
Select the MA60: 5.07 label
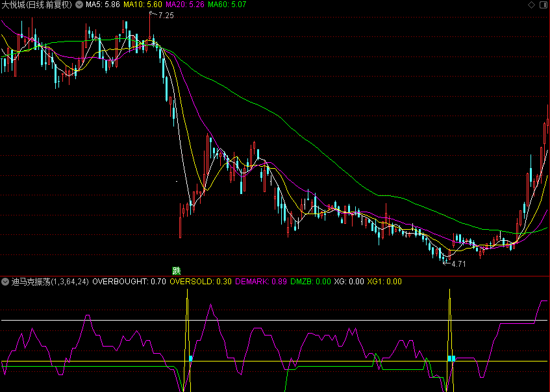227,5
